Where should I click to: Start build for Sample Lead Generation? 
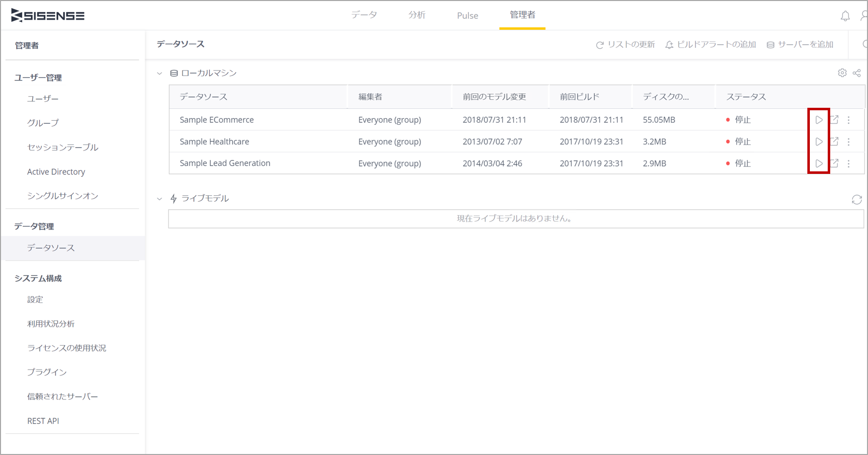(x=819, y=163)
